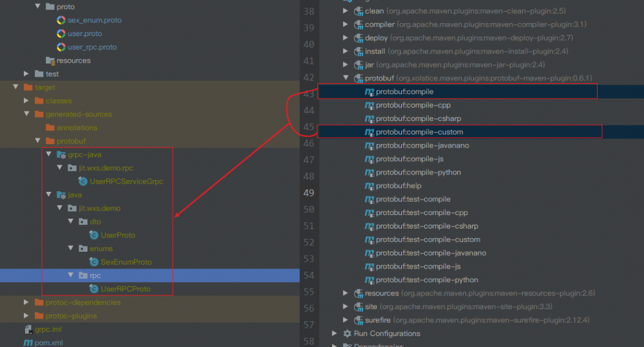Collapse the jit.wxs.demo.rpc package

coord(60,167)
